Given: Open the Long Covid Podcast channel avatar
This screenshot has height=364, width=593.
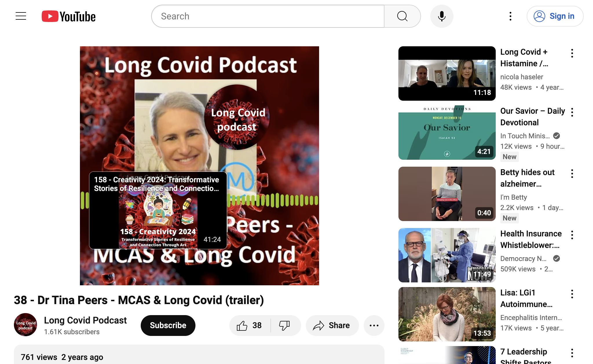Looking at the screenshot, I should [x=25, y=325].
